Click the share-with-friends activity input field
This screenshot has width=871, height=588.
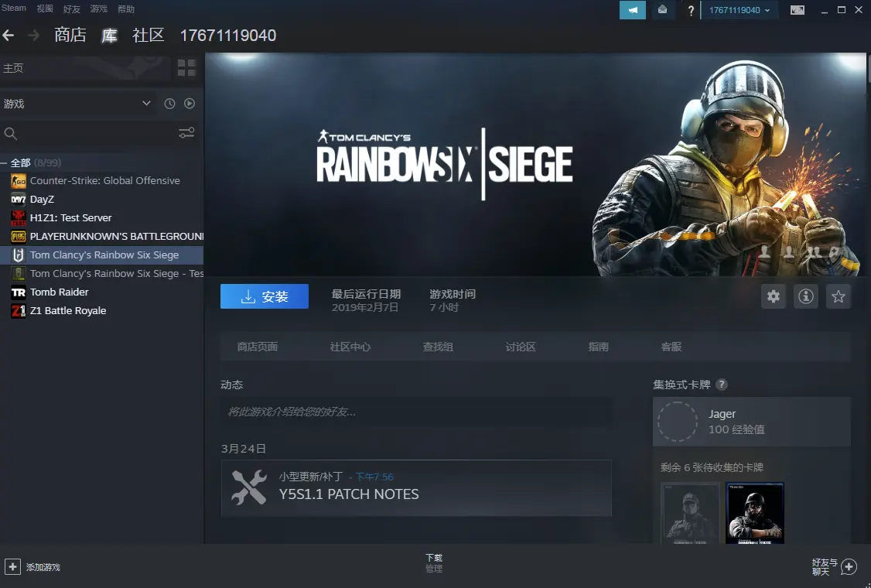(x=416, y=412)
